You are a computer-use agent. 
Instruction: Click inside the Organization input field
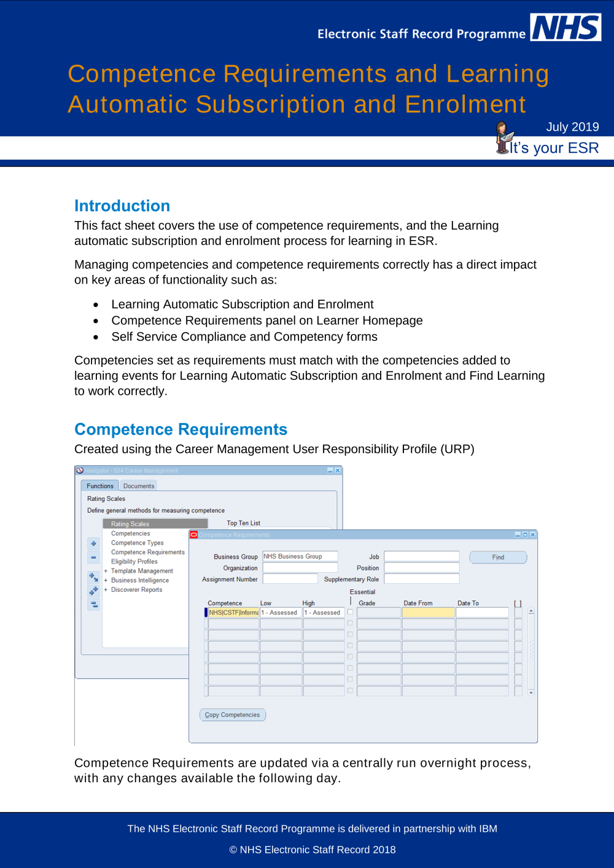[300, 568]
